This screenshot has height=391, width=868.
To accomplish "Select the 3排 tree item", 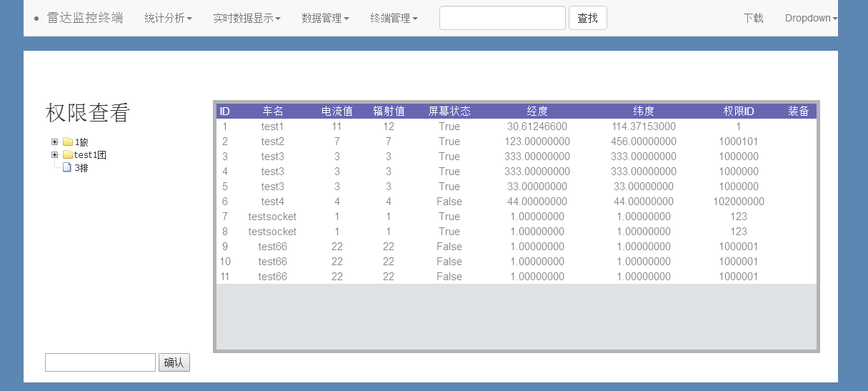I will (81, 168).
